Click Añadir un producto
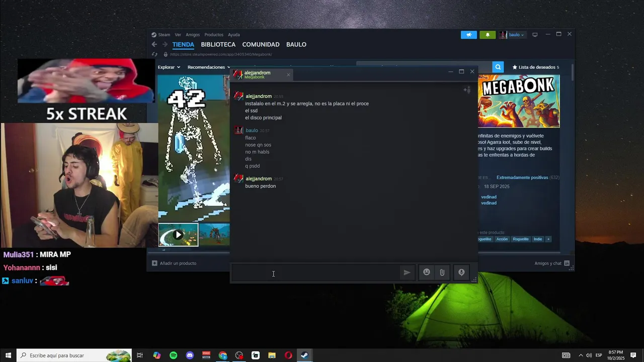 point(174,263)
